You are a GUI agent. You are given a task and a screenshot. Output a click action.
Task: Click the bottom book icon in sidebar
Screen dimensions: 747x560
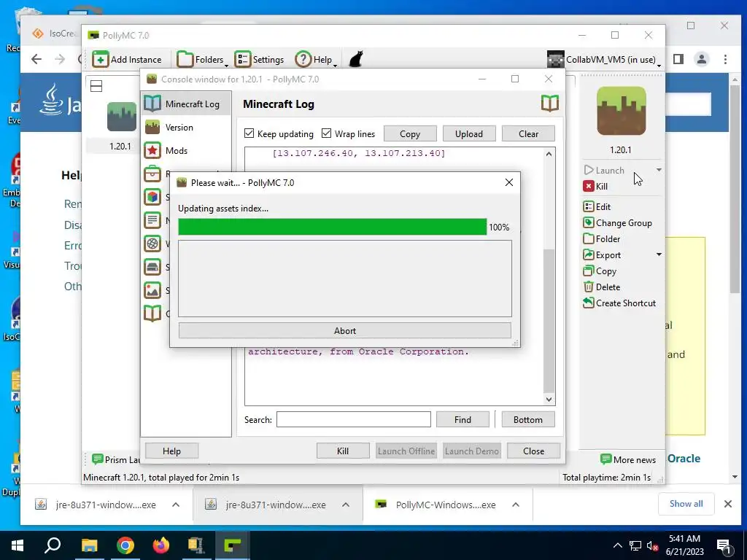coord(152,314)
